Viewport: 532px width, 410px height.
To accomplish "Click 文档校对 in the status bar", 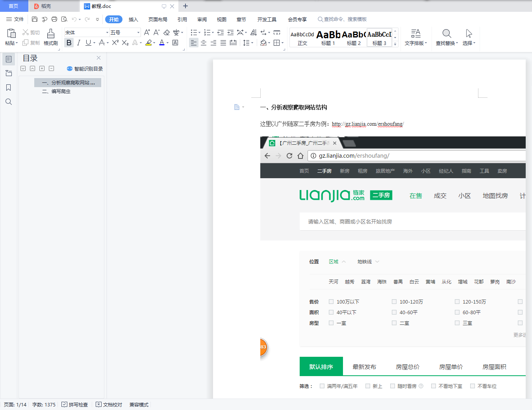I will coord(109,404).
